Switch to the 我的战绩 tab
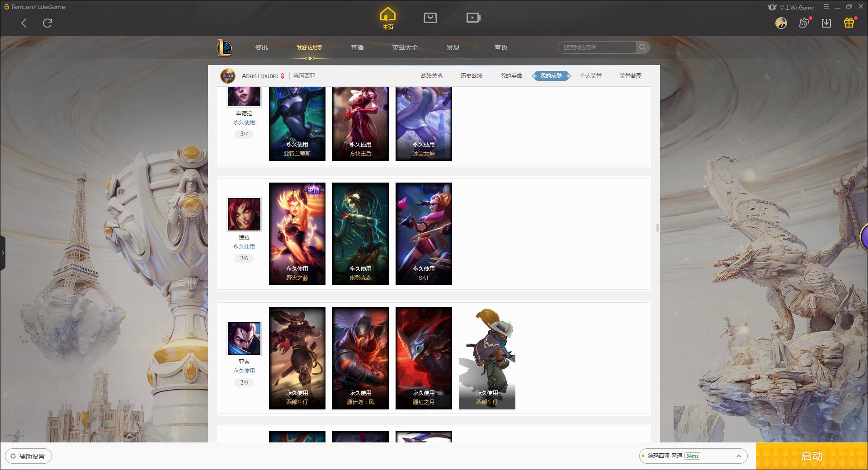Screen dimensions: 868x470 point(309,47)
